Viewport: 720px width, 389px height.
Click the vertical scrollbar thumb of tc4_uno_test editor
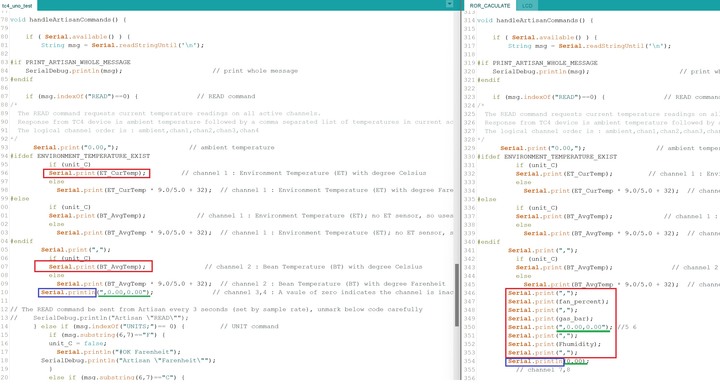tap(457, 295)
